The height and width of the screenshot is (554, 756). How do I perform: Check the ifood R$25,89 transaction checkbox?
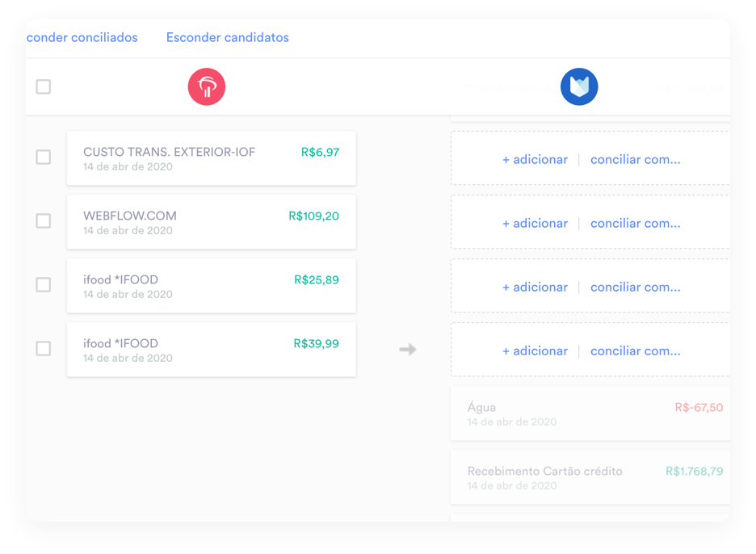[x=43, y=285]
